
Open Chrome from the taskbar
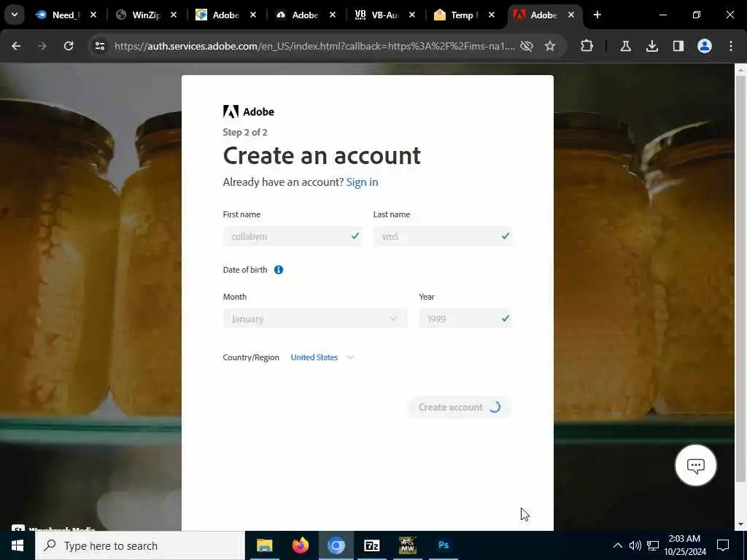[336, 545]
